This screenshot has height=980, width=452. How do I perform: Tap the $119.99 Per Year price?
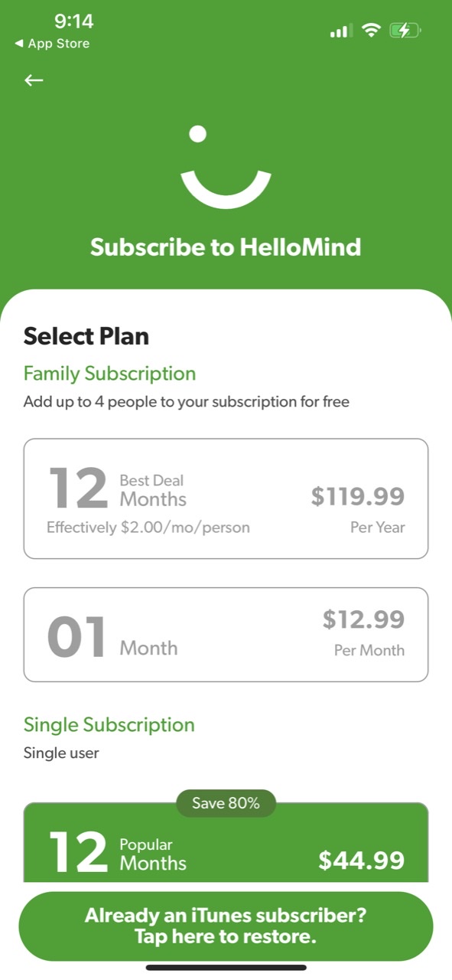[x=358, y=509]
